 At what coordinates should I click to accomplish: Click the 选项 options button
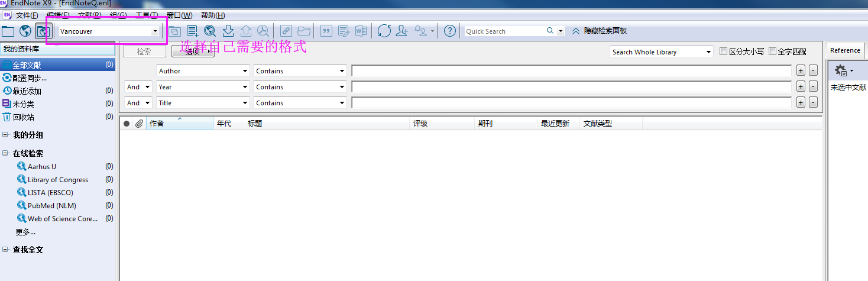click(x=193, y=52)
